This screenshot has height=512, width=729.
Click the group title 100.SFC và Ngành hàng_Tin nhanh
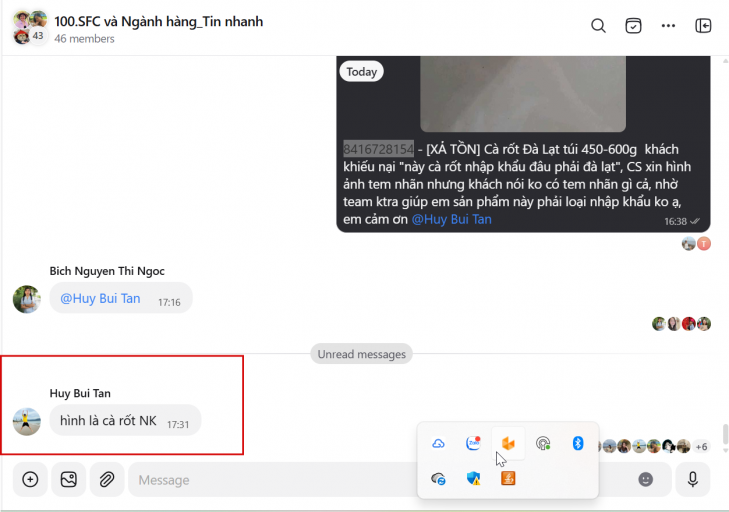pyautogui.click(x=159, y=21)
